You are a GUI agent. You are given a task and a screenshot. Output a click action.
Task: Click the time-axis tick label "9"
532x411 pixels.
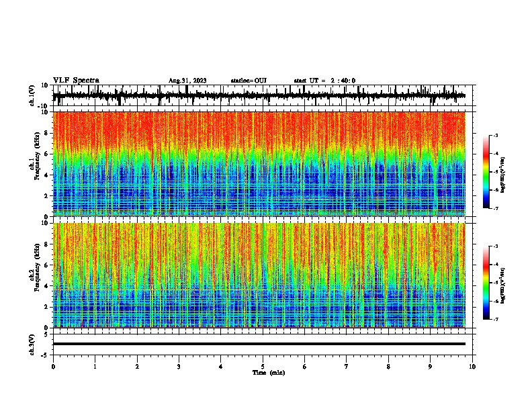tap(430, 367)
